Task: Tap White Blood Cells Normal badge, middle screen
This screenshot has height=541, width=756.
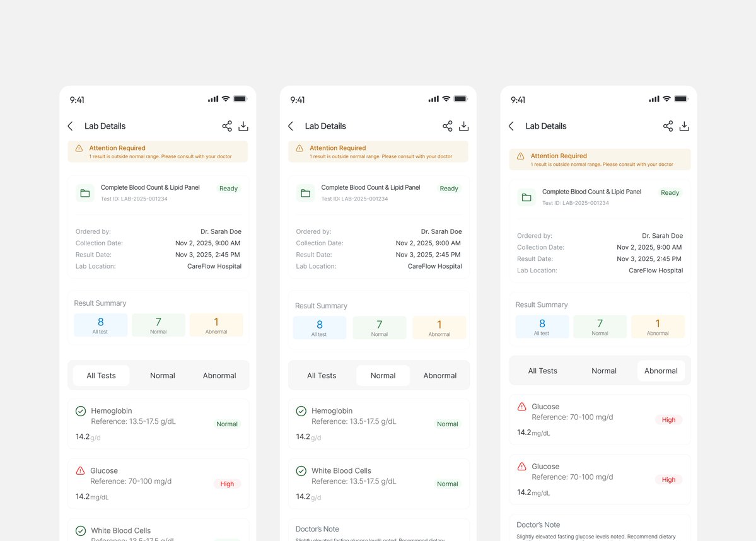Action: 448,484
